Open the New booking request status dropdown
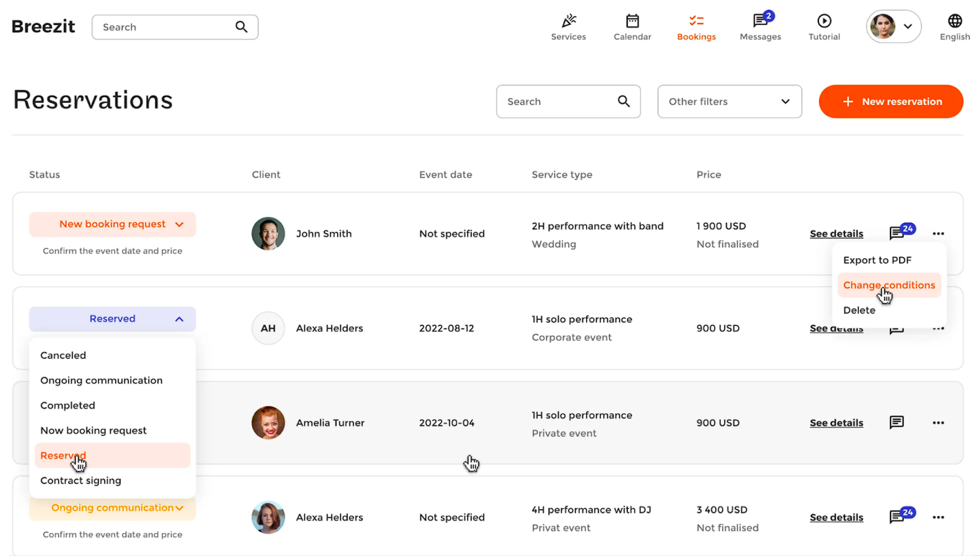 point(113,225)
